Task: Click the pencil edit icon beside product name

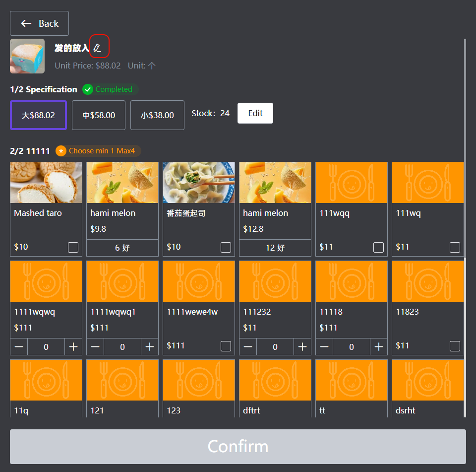Action: point(98,48)
